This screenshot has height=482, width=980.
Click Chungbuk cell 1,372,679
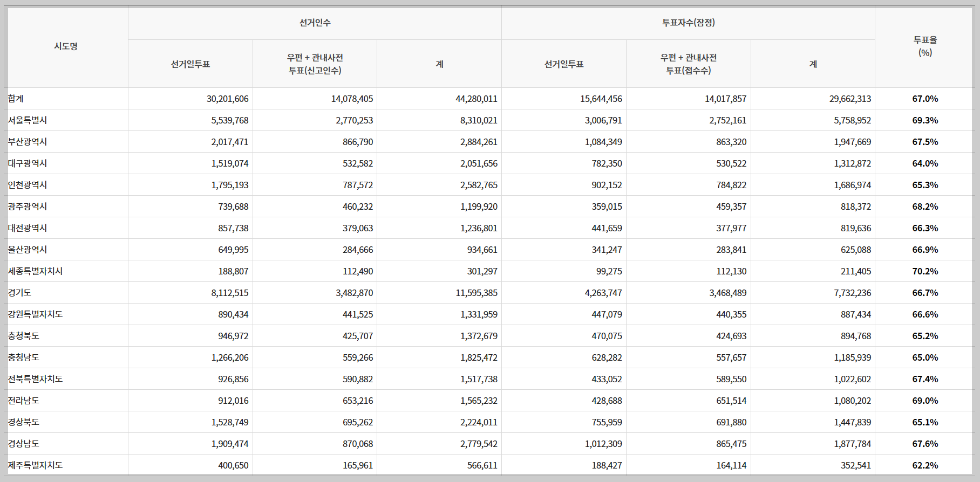pos(479,336)
